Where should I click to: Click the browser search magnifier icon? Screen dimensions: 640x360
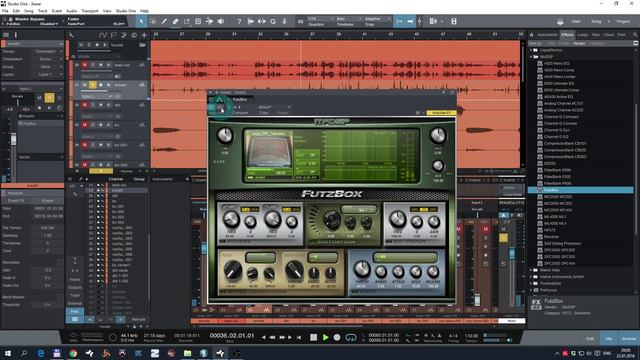[635, 35]
